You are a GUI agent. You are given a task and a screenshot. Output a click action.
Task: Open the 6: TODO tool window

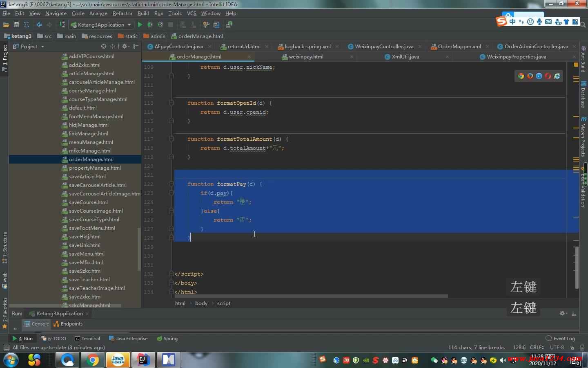(53, 339)
